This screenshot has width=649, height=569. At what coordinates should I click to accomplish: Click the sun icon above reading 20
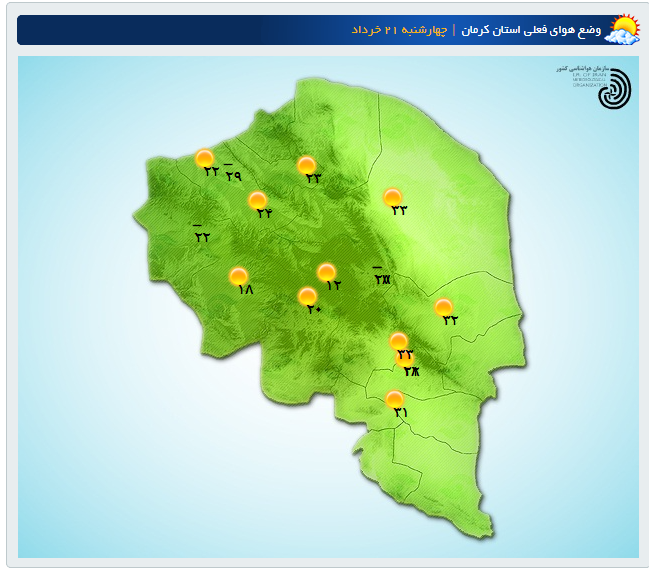(x=308, y=296)
